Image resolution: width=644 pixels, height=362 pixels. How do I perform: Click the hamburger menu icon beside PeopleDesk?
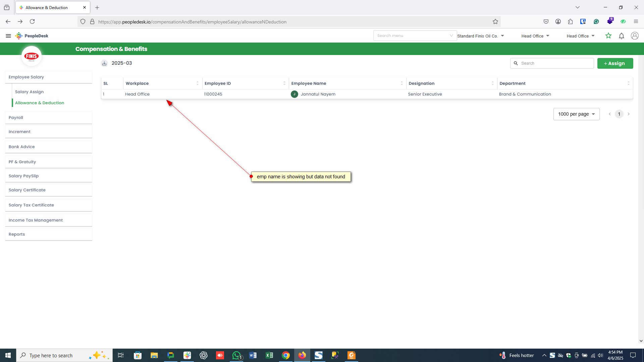click(x=8, y=36)
